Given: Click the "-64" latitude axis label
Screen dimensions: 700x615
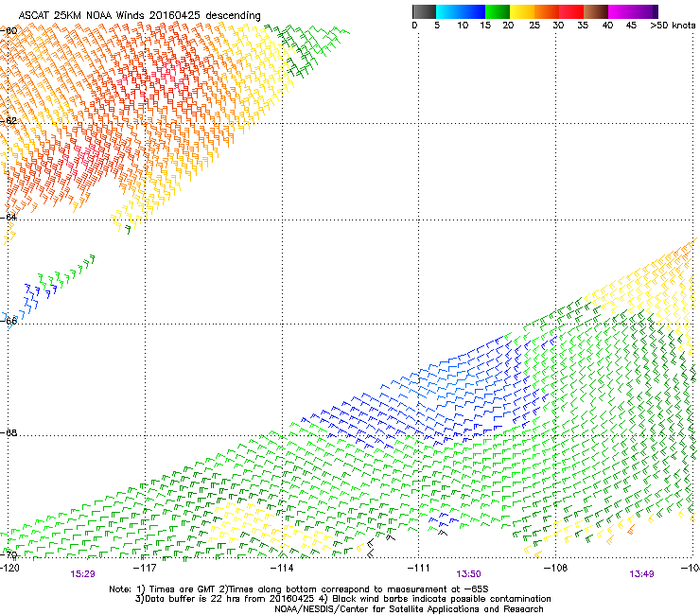Looking at the screenshot, I should (9, 218).
